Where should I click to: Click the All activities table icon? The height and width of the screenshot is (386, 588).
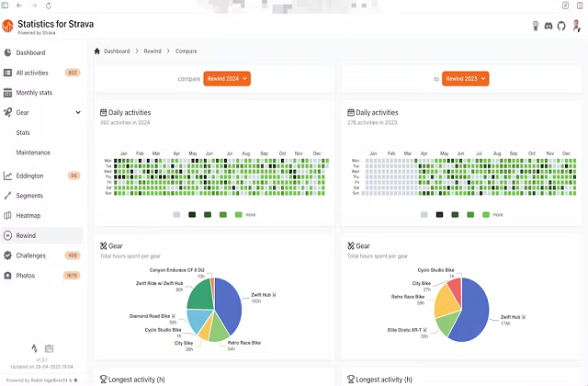coord(7,73)
